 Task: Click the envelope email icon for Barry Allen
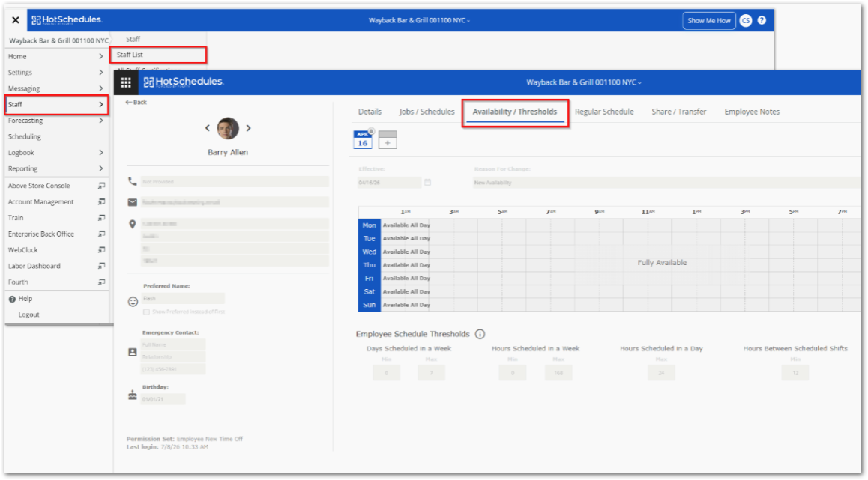(x=133, y=202)
